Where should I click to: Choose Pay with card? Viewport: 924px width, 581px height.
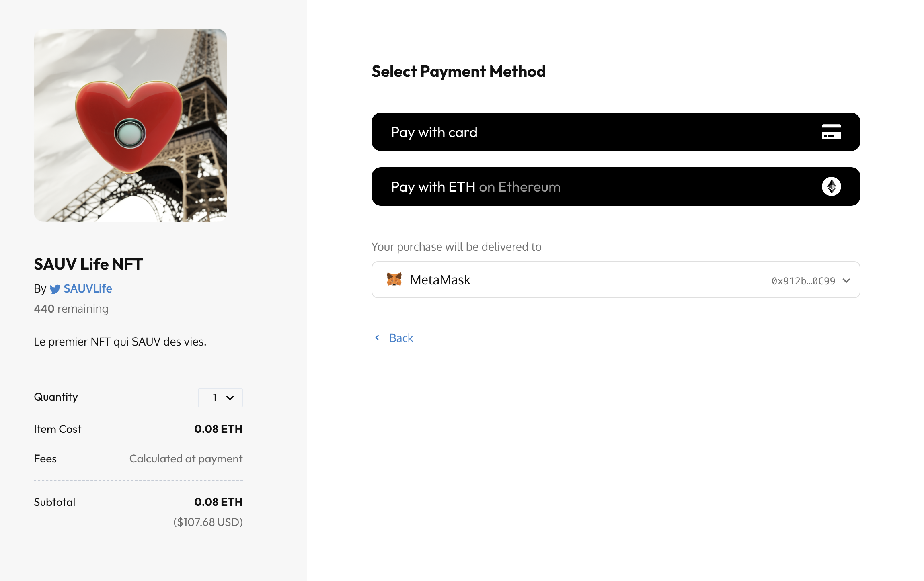point(615,132)
